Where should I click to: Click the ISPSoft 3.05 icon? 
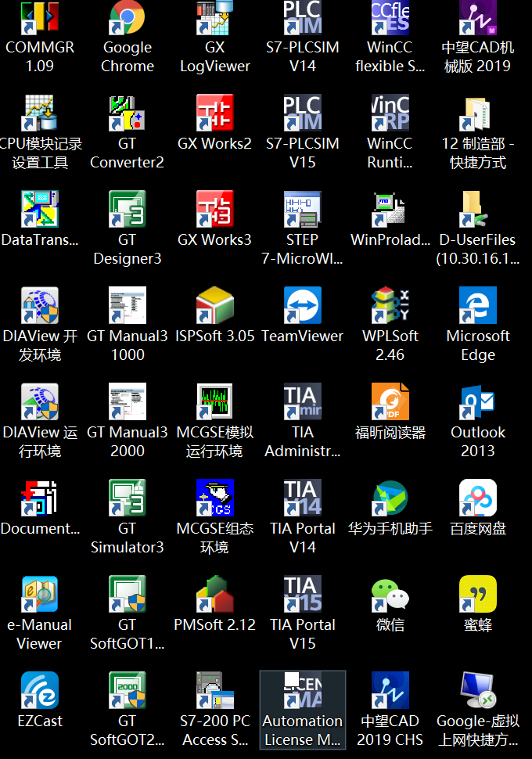click(x=214, y=306)
